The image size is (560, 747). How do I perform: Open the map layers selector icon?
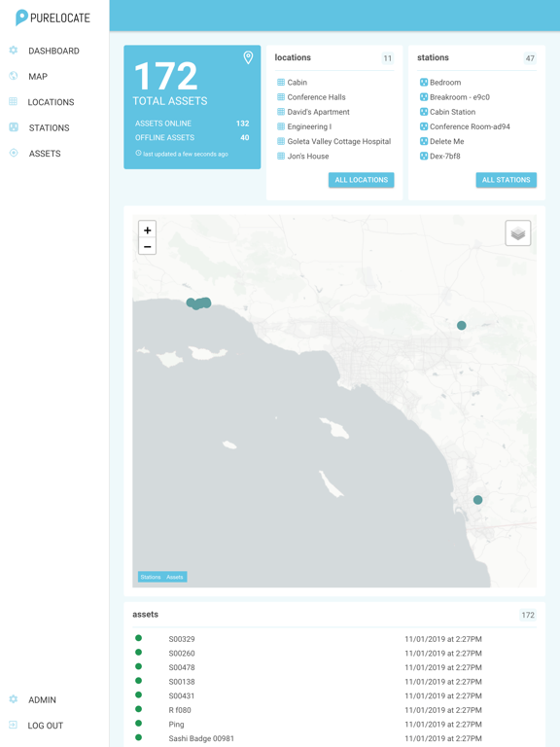(x=517, y=233)
